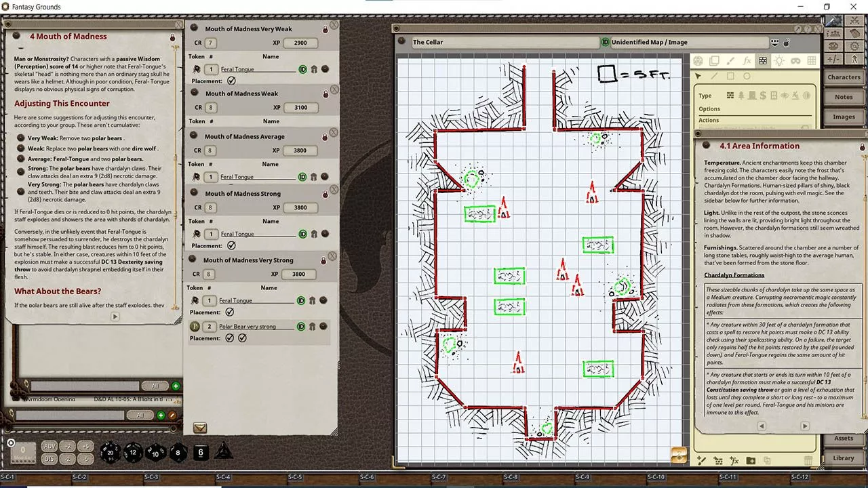The image size is (868, 488).
Task: Expand story text with down arrow button
Action: point(115,317)
